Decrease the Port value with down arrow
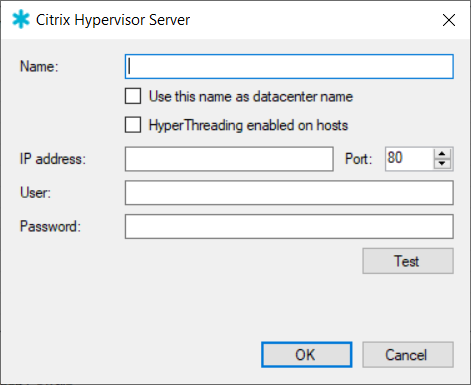 point(442,164)
